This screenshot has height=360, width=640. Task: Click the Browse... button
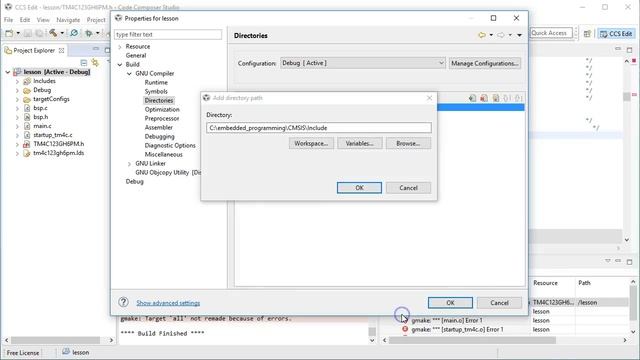pyautogui.click(x=408, y=143)
